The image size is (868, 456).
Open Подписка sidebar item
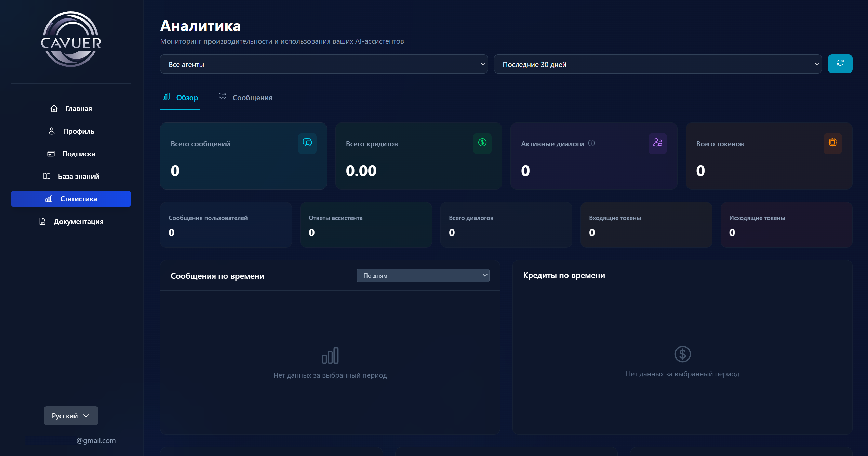pos(71,154)
